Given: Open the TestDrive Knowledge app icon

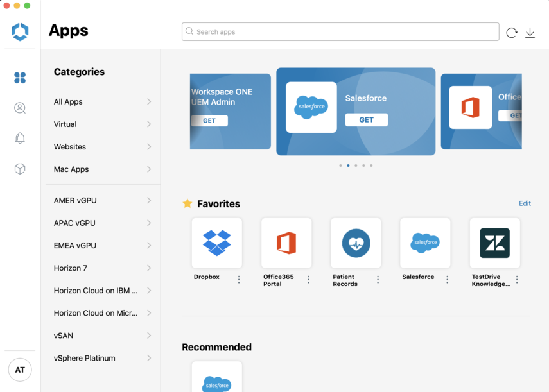Looking at the screenshot, I should [494, 243].
